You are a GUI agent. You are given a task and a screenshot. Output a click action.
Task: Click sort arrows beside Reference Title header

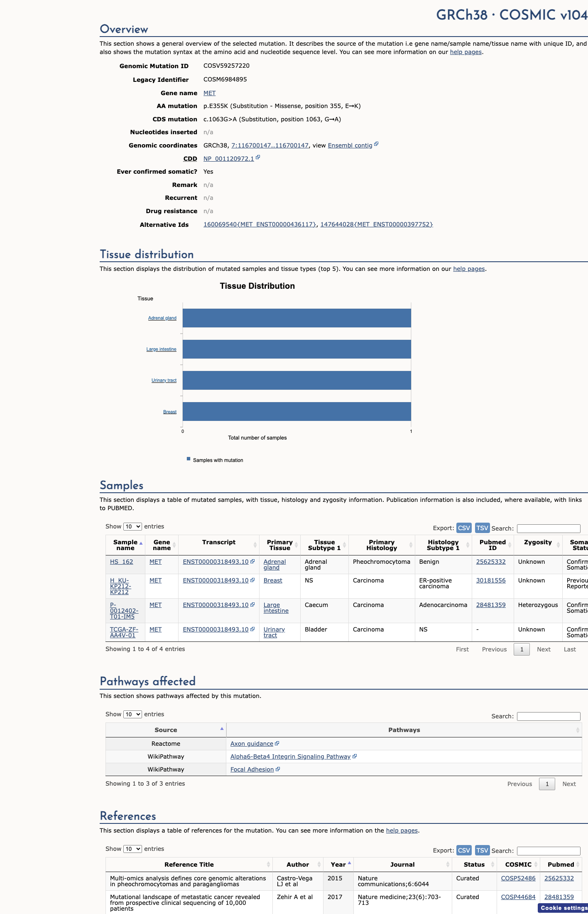[268, 865]
